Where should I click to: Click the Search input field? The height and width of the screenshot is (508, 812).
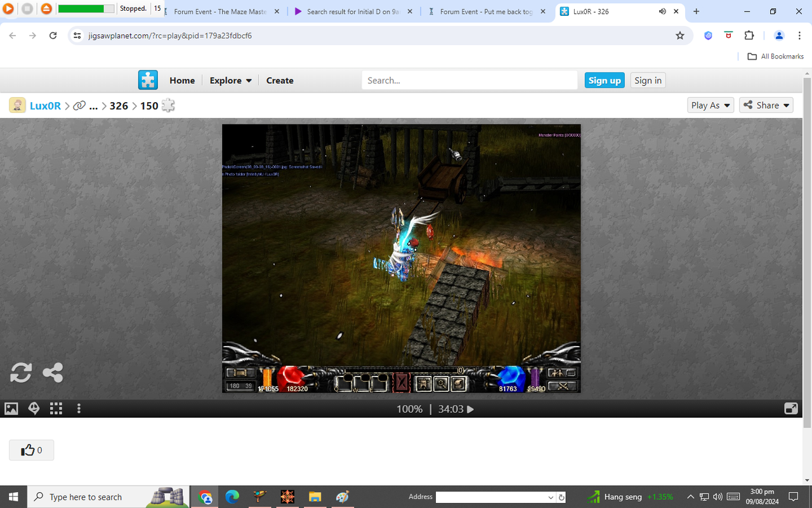469,80
